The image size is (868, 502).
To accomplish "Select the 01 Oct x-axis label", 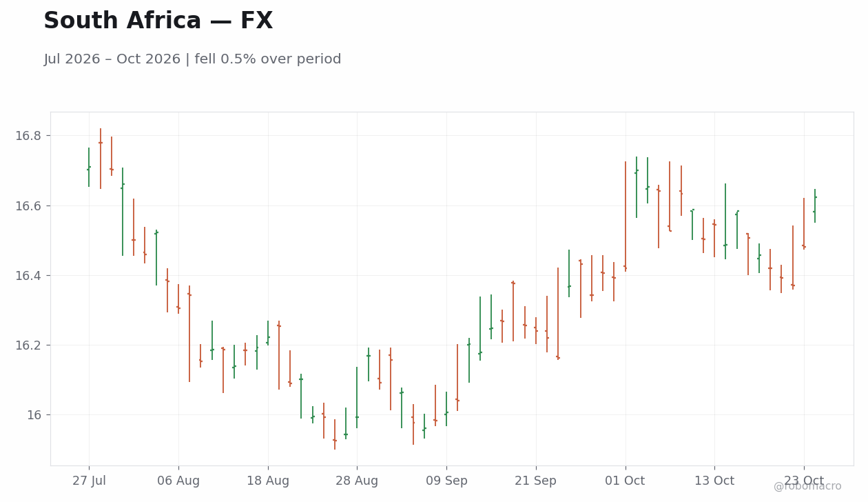I will click(625, 481).
